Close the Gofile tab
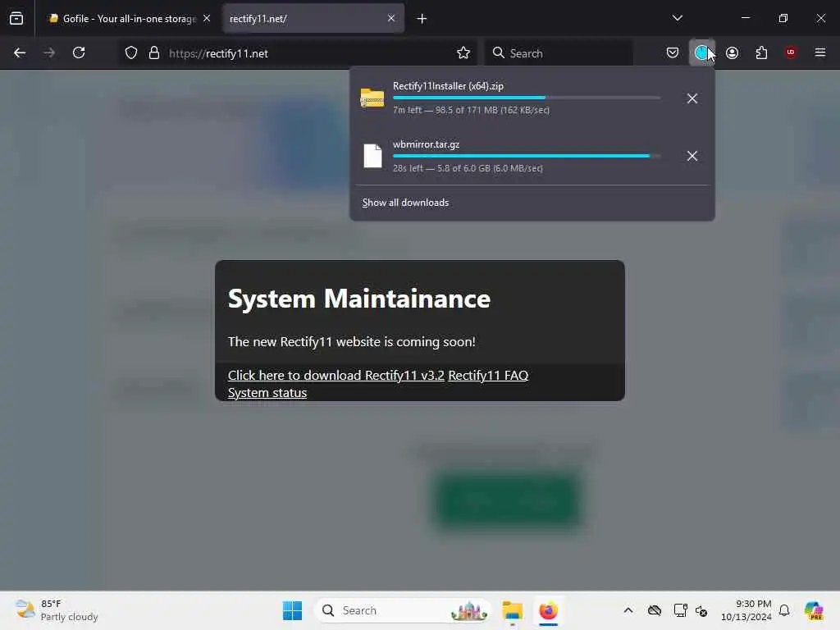The height and width of the screenshot is (630, 840). click(x=207, y=19)
